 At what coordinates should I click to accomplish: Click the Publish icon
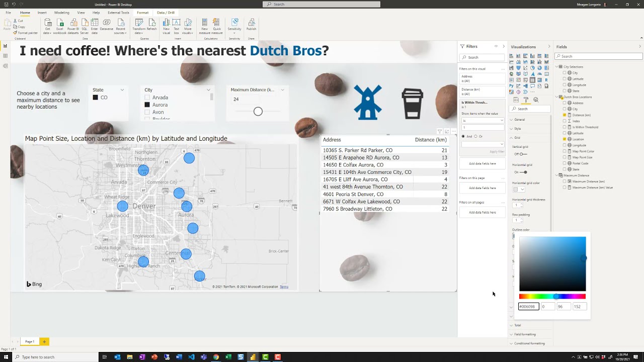coord(251,24)
